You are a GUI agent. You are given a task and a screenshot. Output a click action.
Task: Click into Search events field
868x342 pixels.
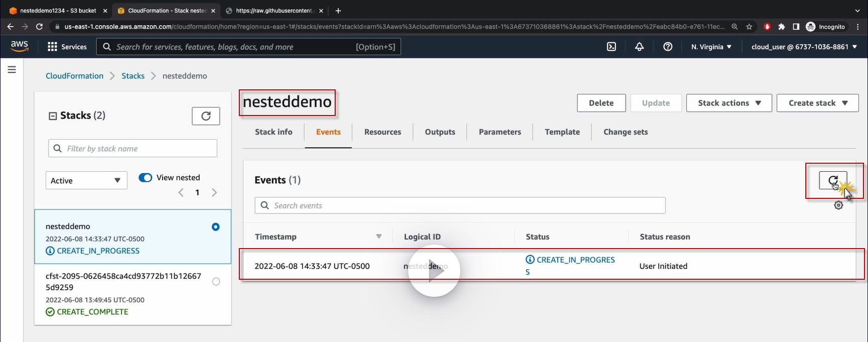point(460,205)
